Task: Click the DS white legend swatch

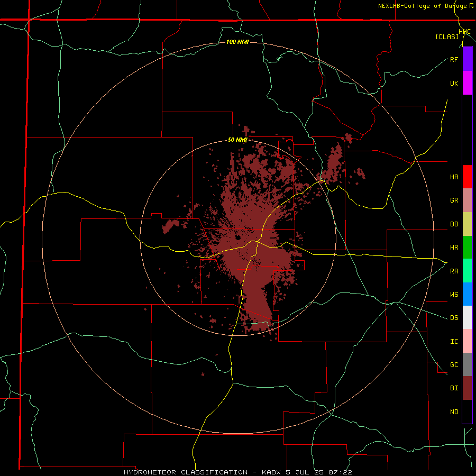Action: pyautogui.click(x=467, y=317)
